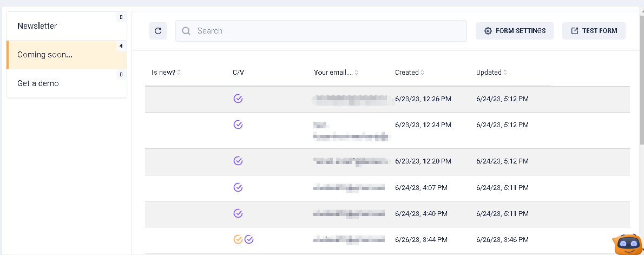Click purple check icon in 4:07 PM row
This screenshot has width=644, height=255.
(238, 187)
